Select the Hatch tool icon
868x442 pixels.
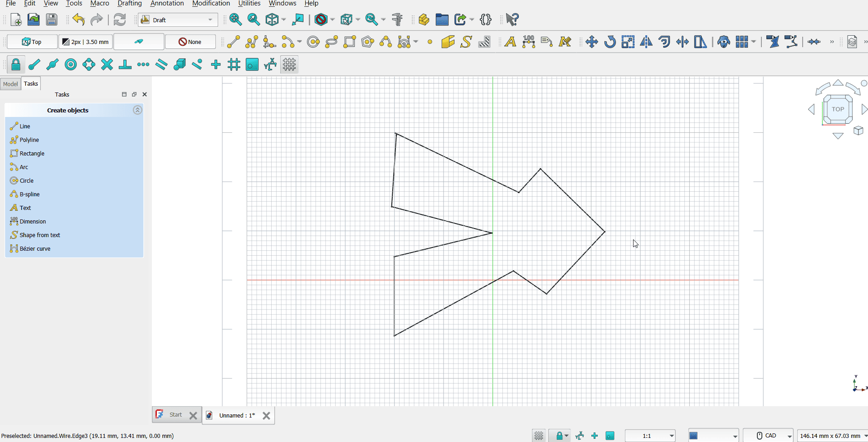pos(484,42)
